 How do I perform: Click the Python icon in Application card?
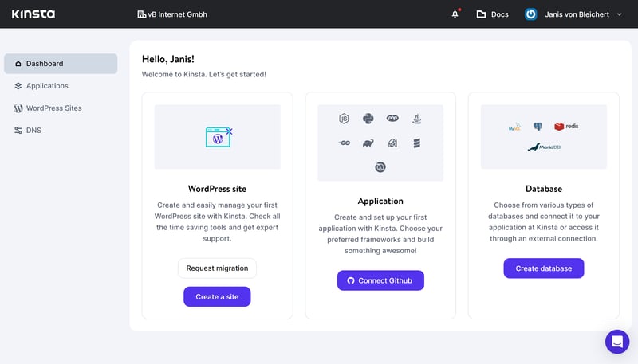pyautogui.click(x=368, y=119)
